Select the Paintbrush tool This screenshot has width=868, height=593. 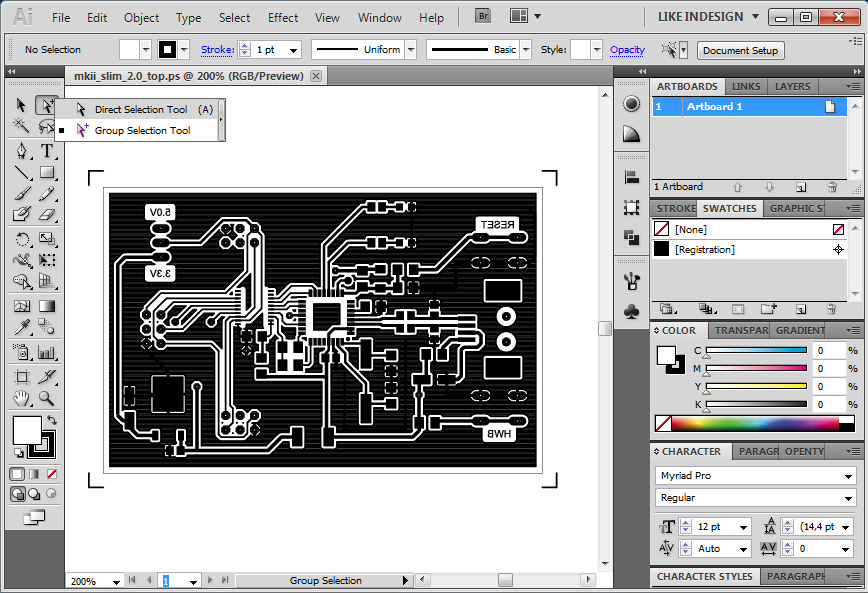[x=21, y=193]
